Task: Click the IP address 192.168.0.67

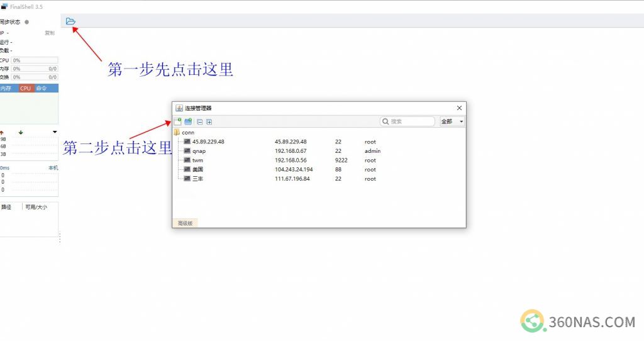Action: coord(291,151)
